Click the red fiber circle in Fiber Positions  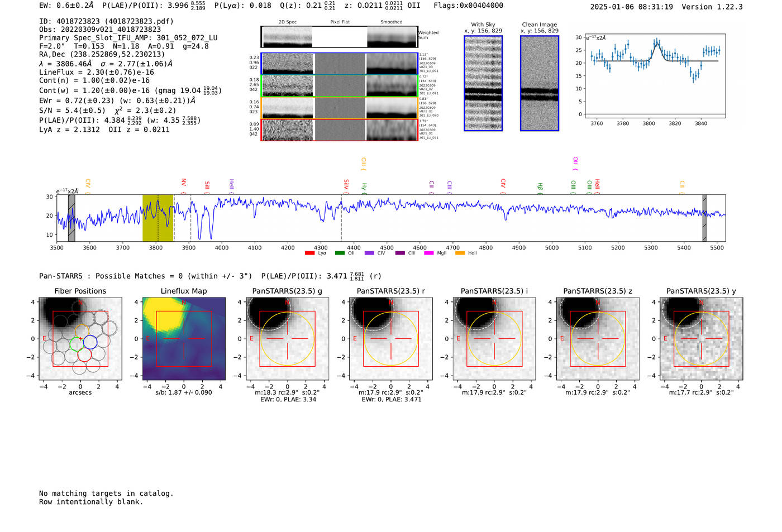pyautogui.click(x=84, y=354)
